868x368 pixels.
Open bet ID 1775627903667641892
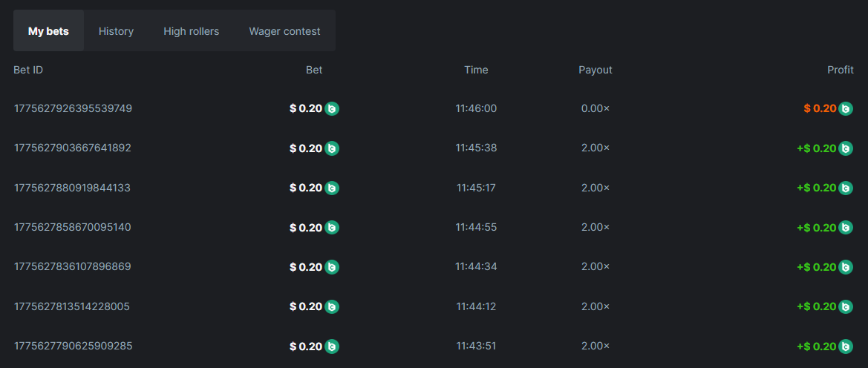coord(72,148)
